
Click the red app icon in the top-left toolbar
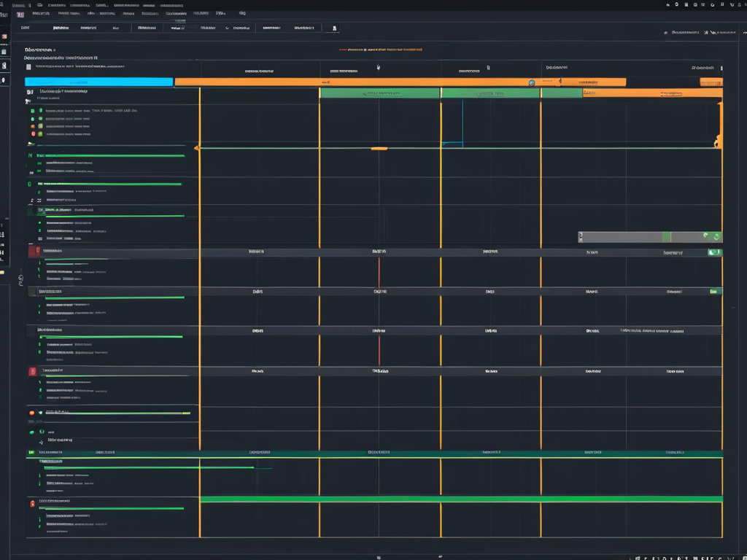(x=20, y=14)
